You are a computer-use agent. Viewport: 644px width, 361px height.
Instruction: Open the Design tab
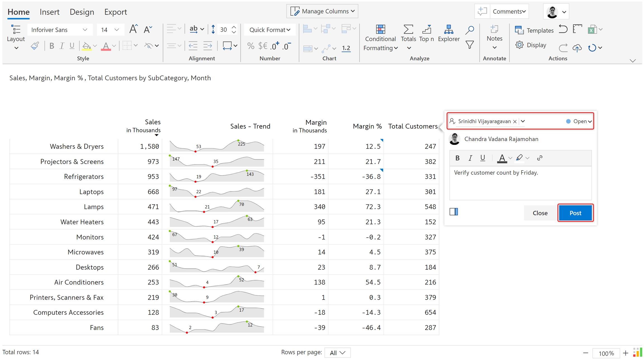(x=82, y=12)
